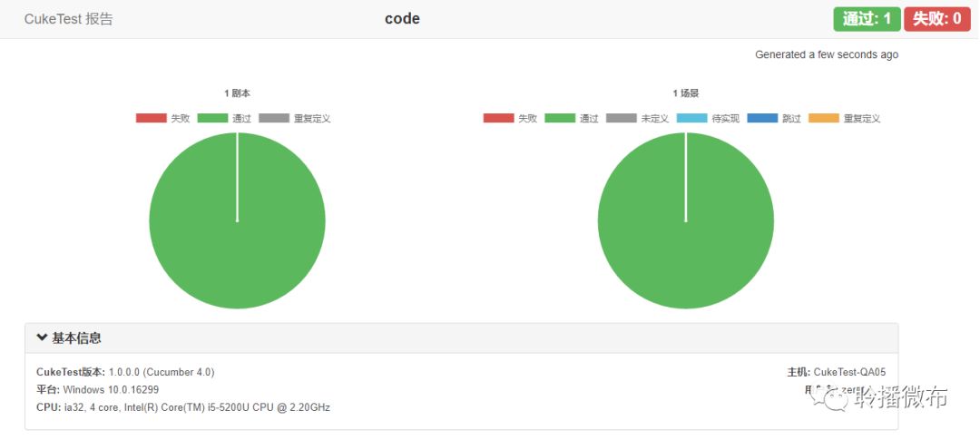Toggle blue 跳过 legend item
This screenshot has height=440, width=980.
pyautogui.click(x=774, y=118)
